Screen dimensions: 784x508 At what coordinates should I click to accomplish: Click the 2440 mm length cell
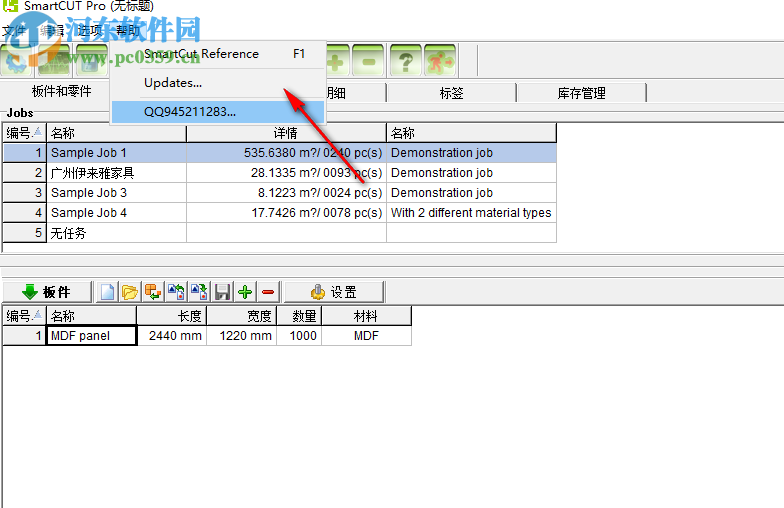click(x=172, y=336)
